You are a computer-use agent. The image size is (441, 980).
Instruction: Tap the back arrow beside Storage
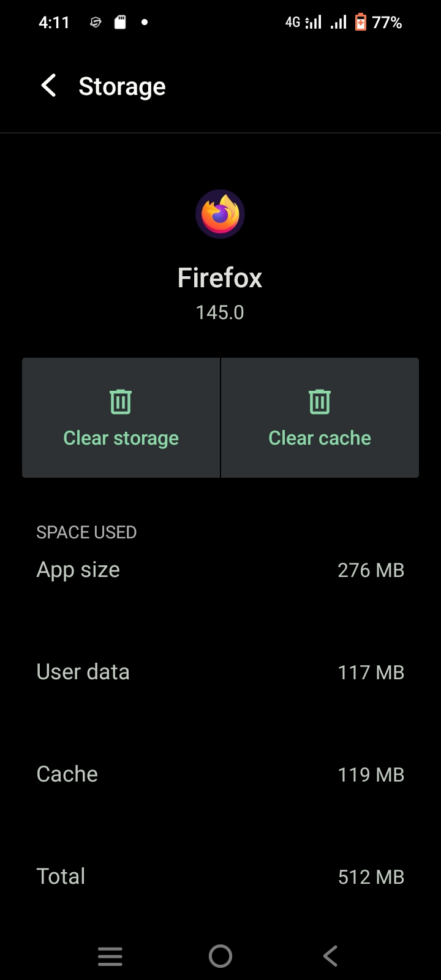(49, 86)
